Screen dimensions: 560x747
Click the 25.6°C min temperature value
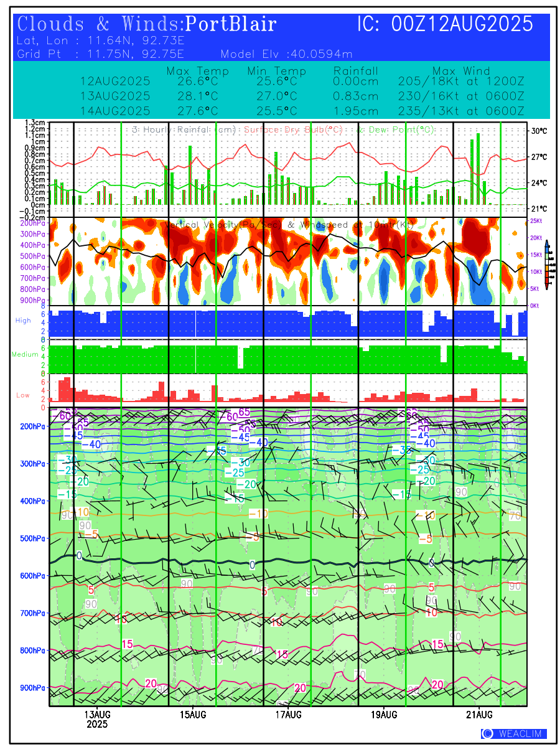276,81
